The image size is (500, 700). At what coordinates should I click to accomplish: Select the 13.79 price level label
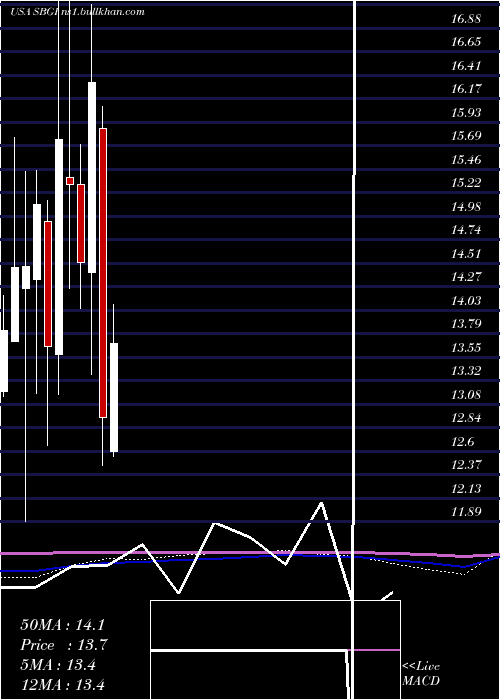(466, 324)
